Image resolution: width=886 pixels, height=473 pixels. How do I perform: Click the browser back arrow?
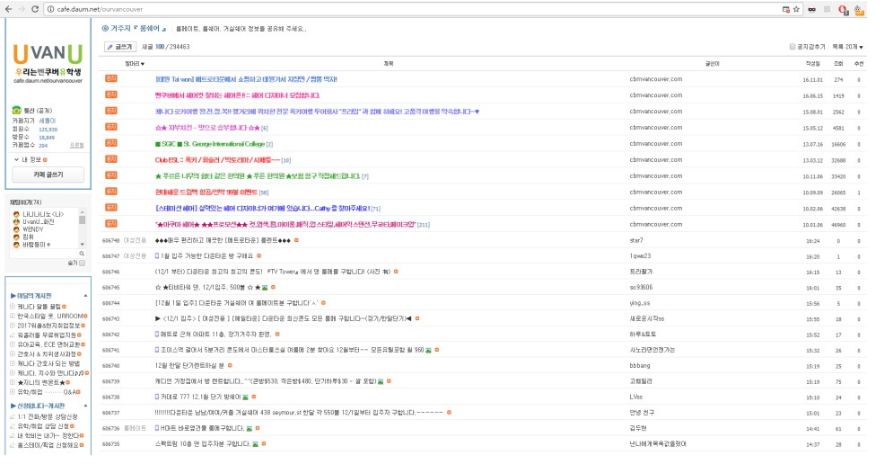(6, 9)
